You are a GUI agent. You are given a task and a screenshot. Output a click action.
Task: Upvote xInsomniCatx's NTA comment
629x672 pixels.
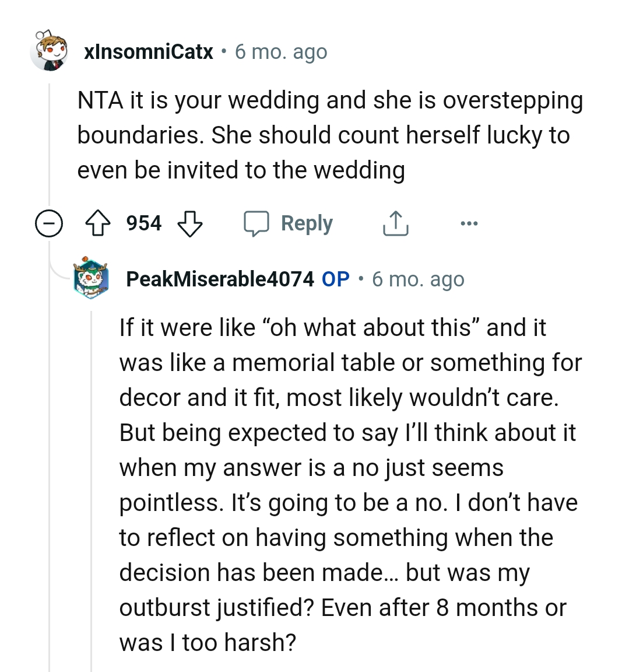pyautogui.click(x=99, y=223)
